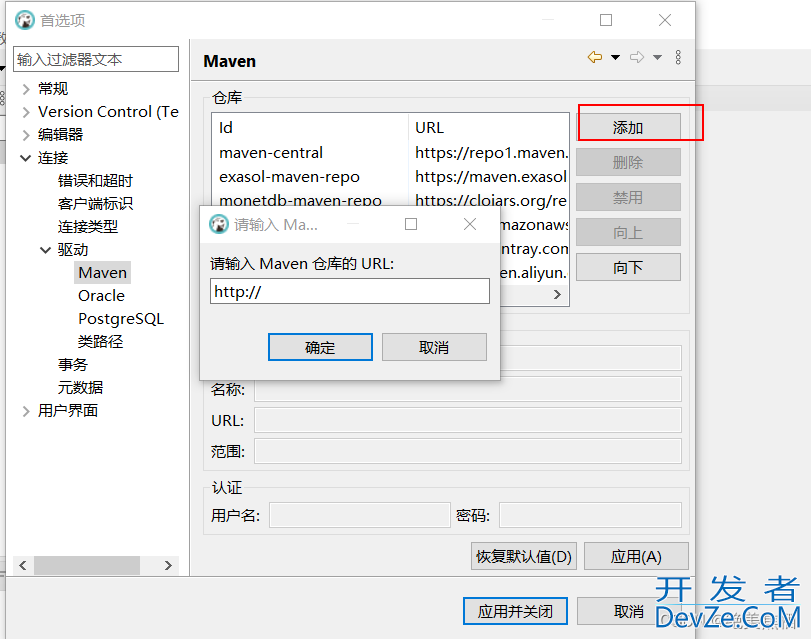Click the 应用(A) button
The image size is (811, 639).
coord(636,556)
